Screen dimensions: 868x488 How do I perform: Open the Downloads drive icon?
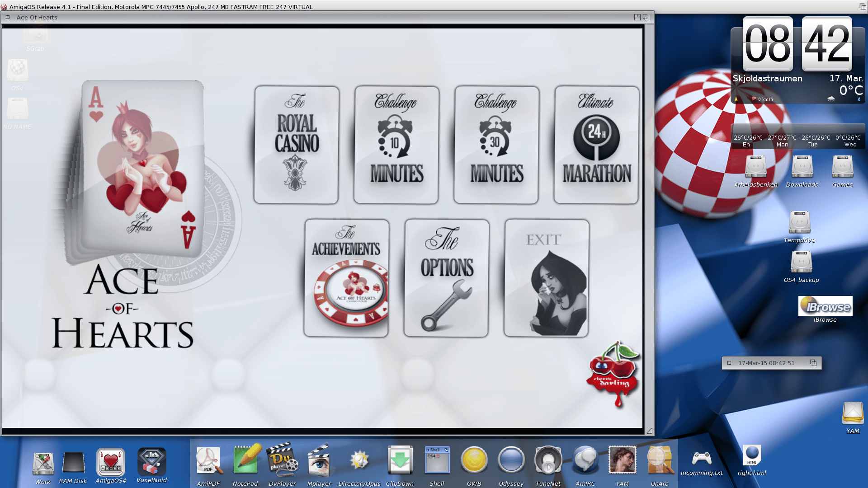click(802, 167)
